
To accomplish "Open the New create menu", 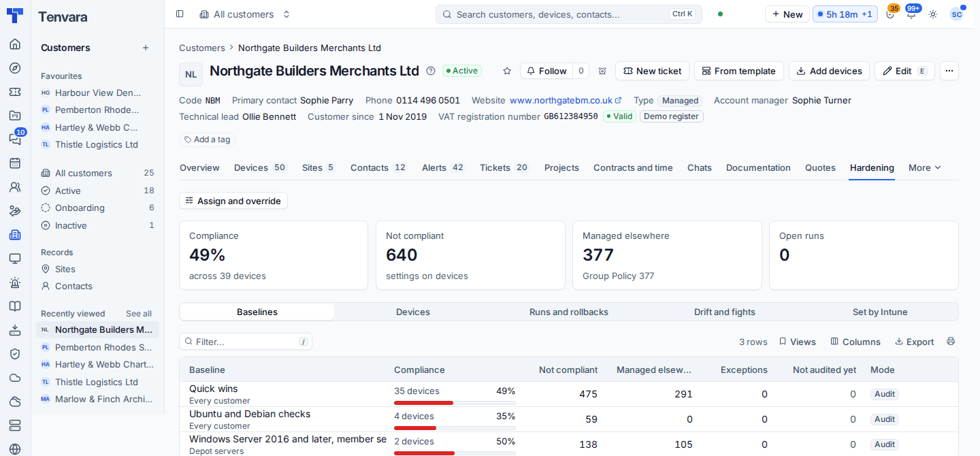I will tap(787, 14).
